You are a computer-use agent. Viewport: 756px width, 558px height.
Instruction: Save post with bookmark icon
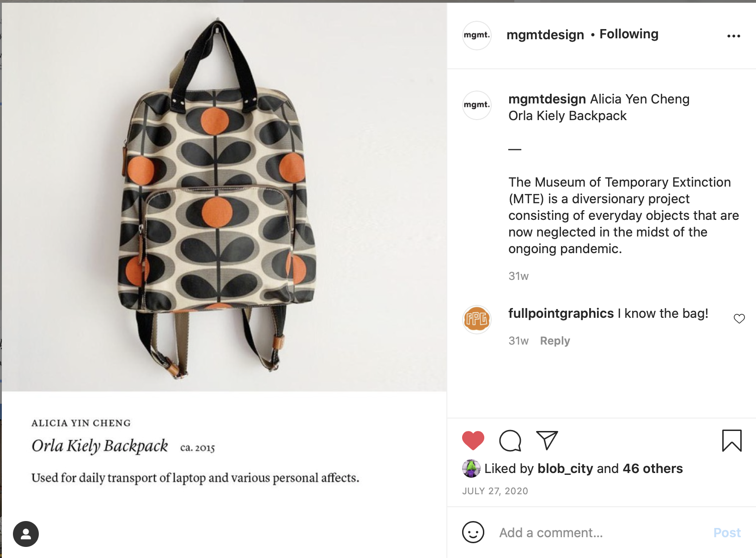(732, 440)
